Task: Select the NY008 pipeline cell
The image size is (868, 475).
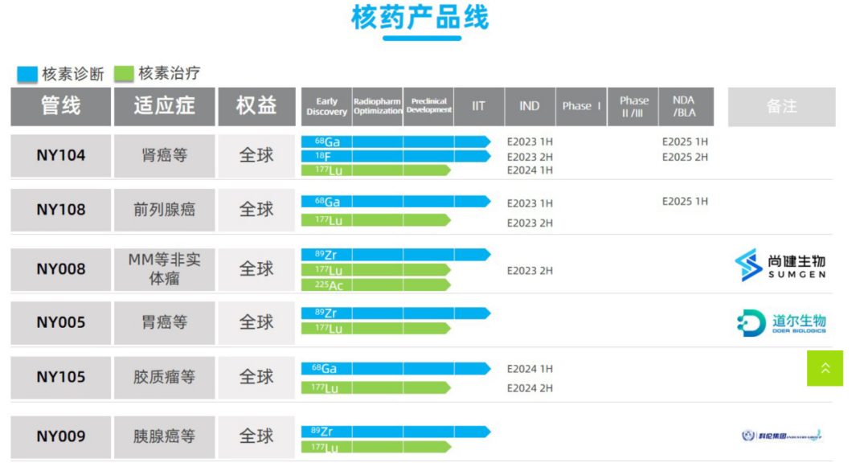Action: click(x=61, y=269)
